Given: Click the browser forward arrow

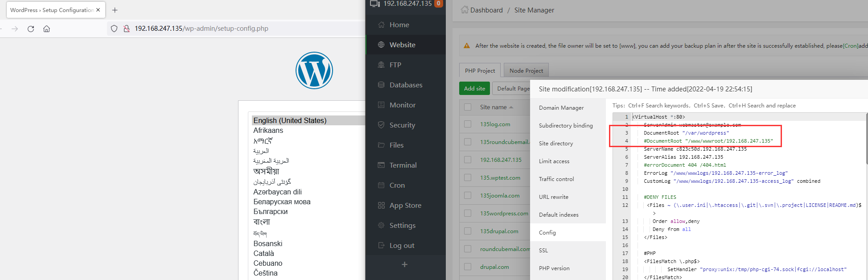Looking at the screenshot, I should pos(15,29).
